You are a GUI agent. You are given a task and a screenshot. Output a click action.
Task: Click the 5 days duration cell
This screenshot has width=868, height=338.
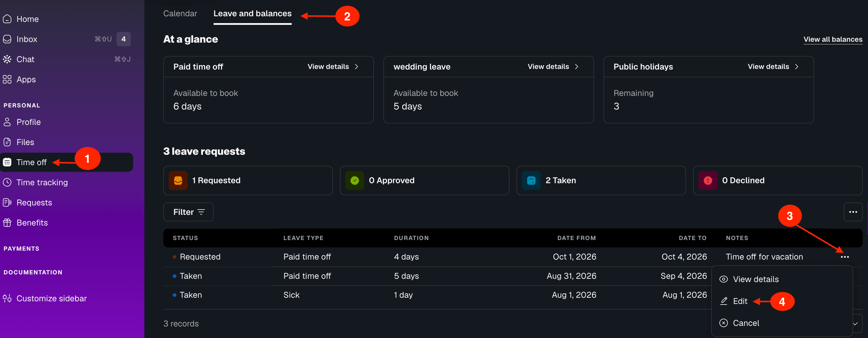point(406,276)
